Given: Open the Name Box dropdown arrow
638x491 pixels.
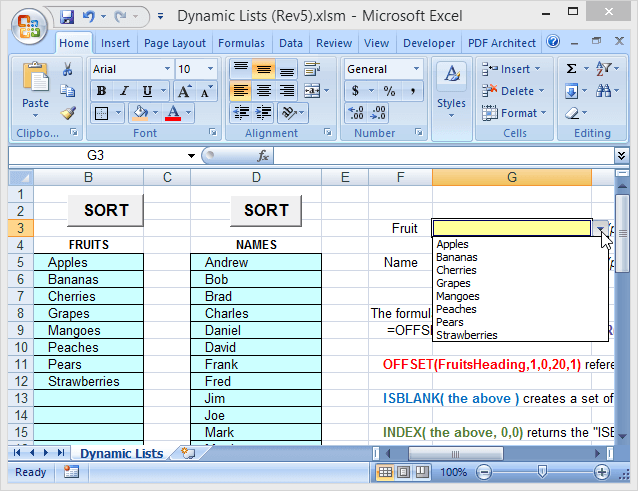Looking at the screenshot, I should (x=191, y=156).
